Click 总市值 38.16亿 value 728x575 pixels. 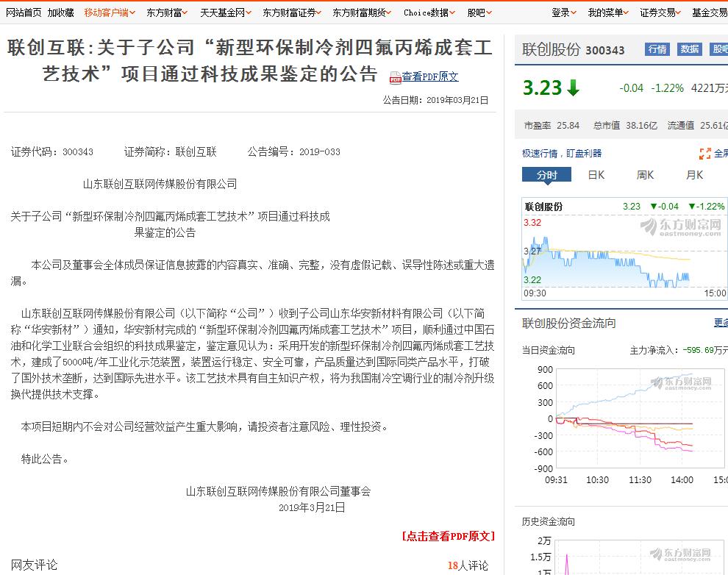click(625, 125)
